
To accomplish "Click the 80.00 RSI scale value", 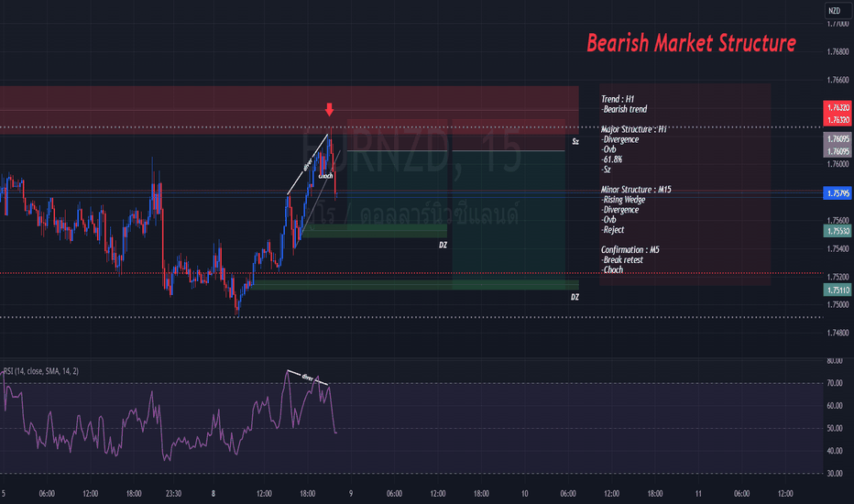I will click(835, 361).
